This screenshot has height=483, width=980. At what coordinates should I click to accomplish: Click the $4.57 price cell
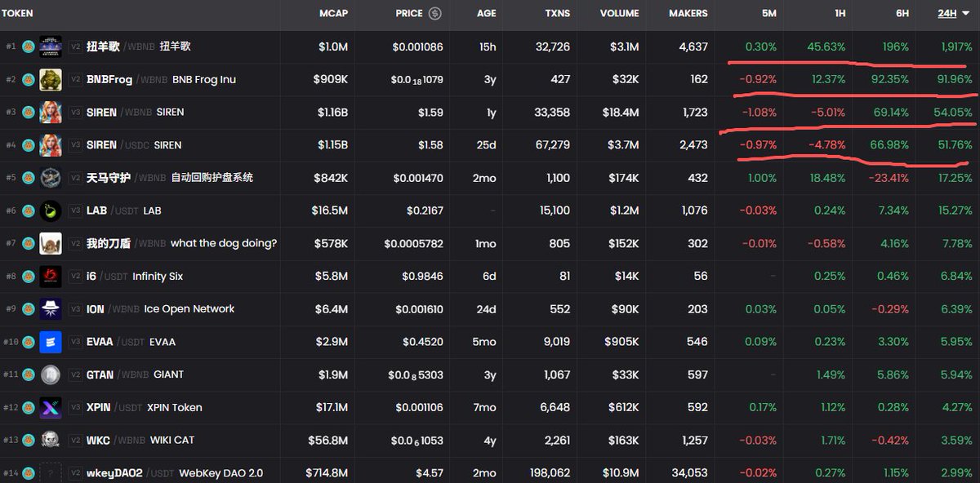point(429,473)
